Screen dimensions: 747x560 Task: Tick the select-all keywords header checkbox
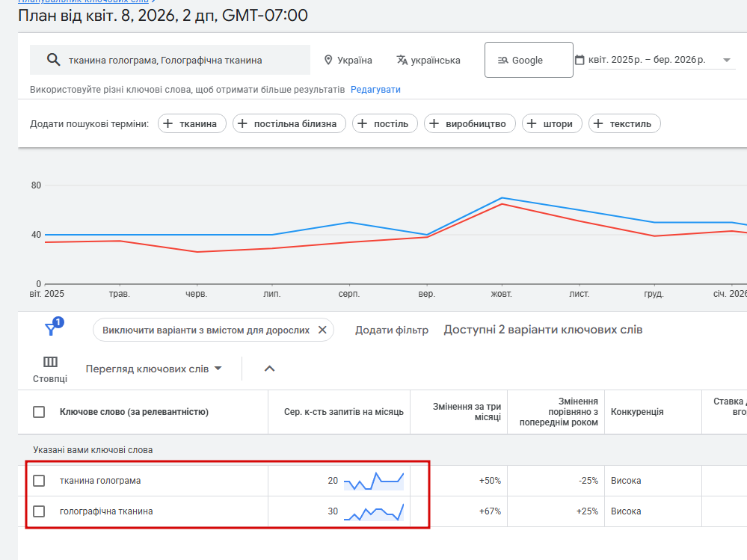pos(39,412)
